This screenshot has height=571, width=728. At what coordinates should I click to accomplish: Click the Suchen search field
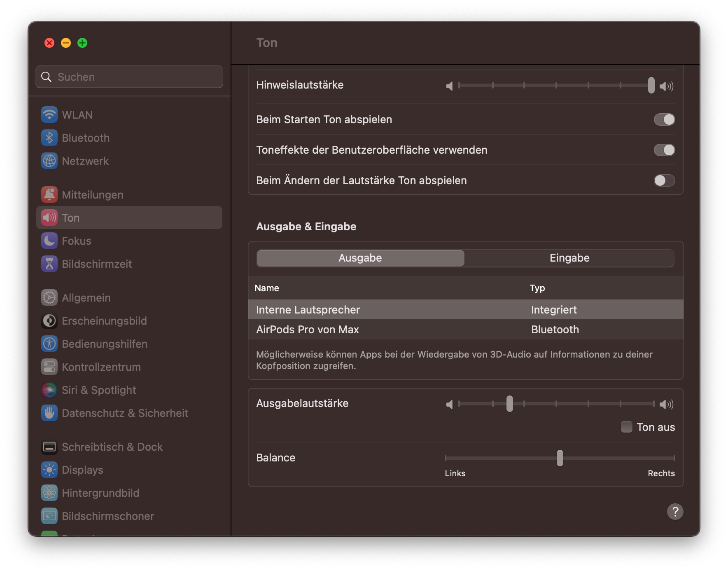(129, 77)
